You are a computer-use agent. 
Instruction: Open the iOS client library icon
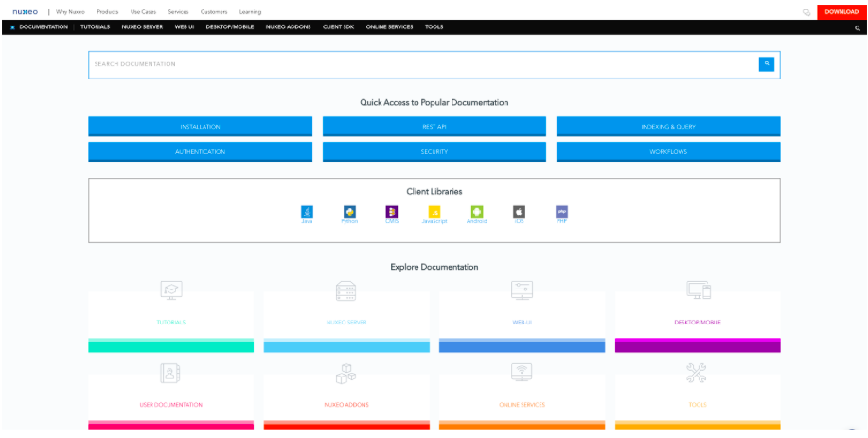click(x=520, y=211)
